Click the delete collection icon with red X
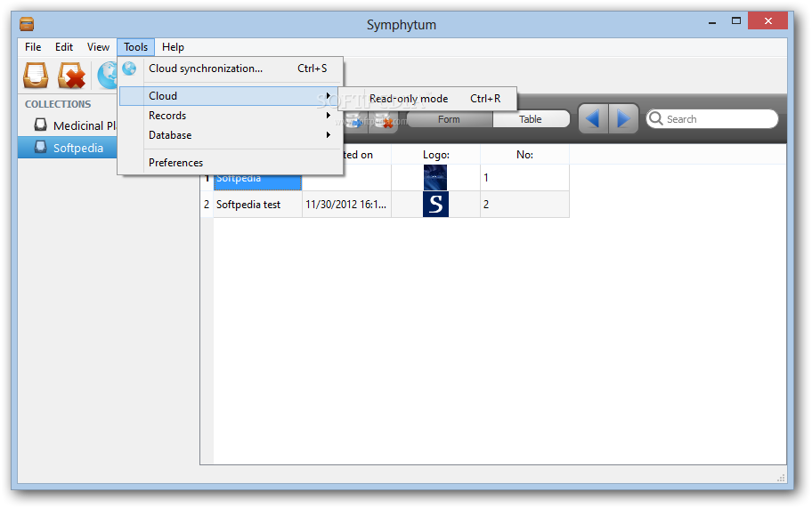This screenshot has width=812, height=508. pyautogui.click(x=71, y=75)
